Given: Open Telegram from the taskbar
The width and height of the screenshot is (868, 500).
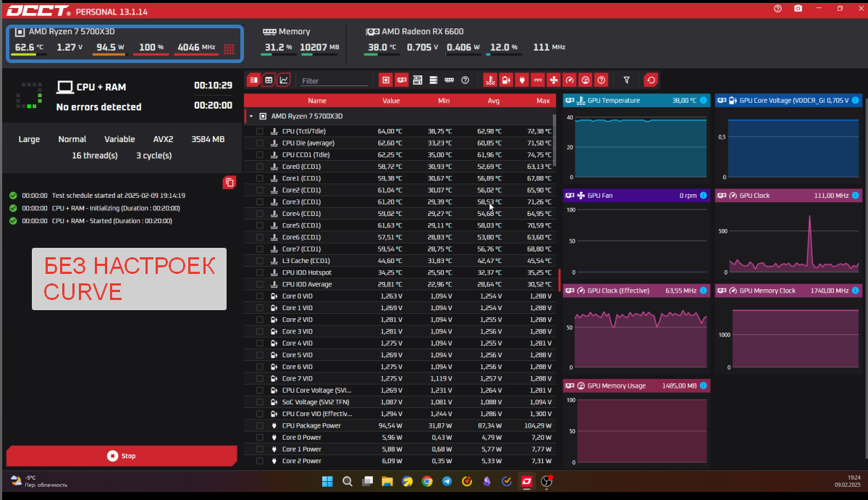Looking at the screenshot, I should (x=447, y=481).
